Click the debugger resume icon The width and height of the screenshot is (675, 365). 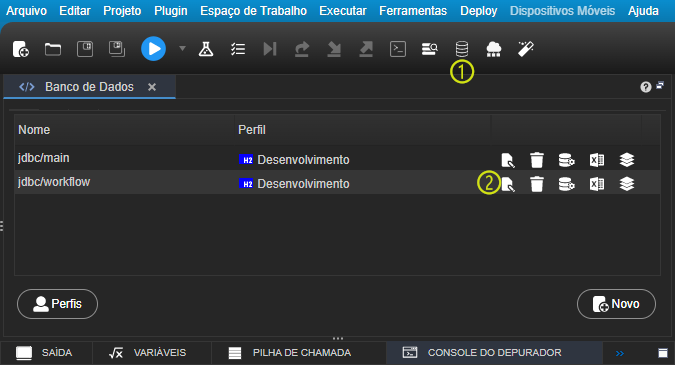269,49
